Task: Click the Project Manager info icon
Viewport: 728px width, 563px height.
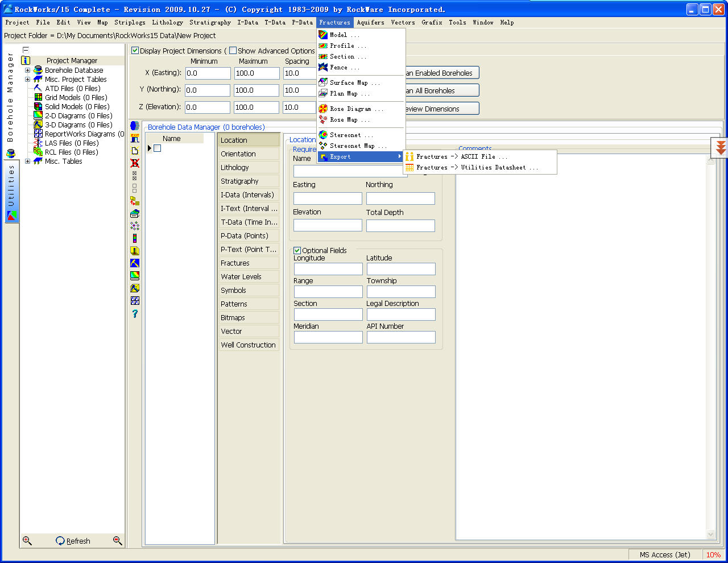Action: click(x=26, y=60)
